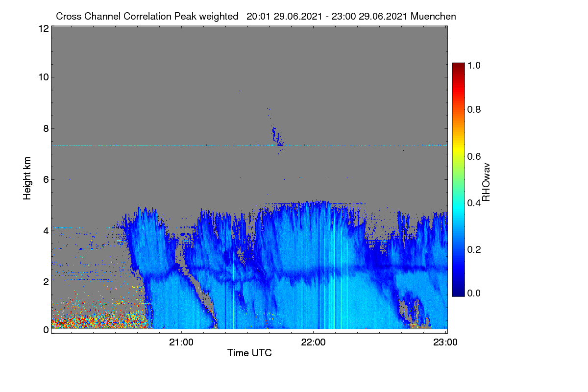Viewport: 588px width, 392px height.
Task: Click the isolated echo near 8 km
Action: point(276,135)
